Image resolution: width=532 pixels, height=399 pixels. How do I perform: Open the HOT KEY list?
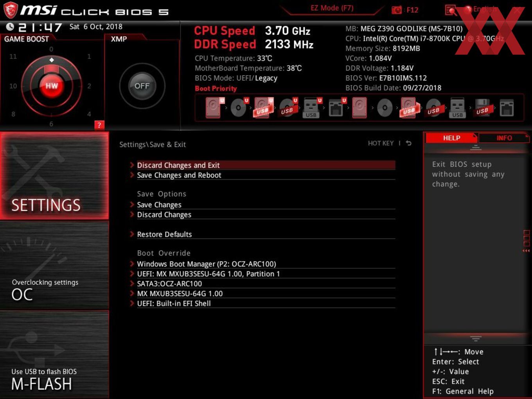tap(381, 143)
